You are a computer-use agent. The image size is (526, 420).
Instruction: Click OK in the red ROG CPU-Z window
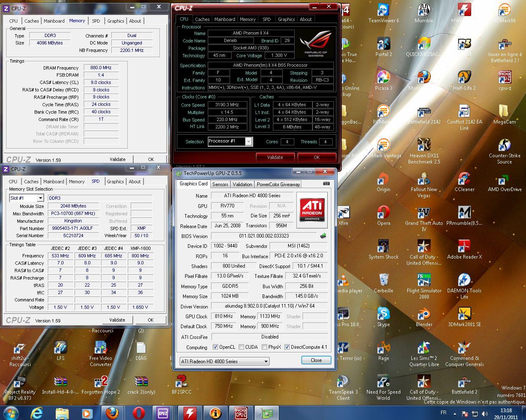pos(317,157)
